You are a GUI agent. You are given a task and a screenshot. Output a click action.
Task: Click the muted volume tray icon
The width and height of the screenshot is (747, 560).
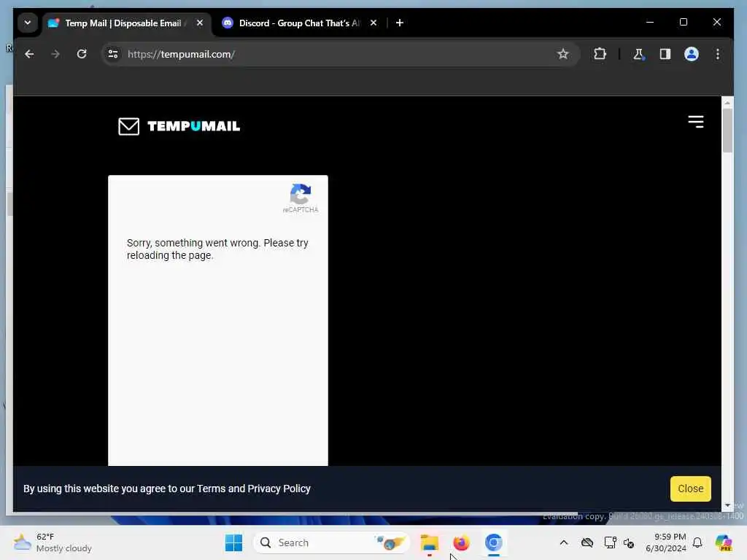pyautogui.click(x=629, y=542)
